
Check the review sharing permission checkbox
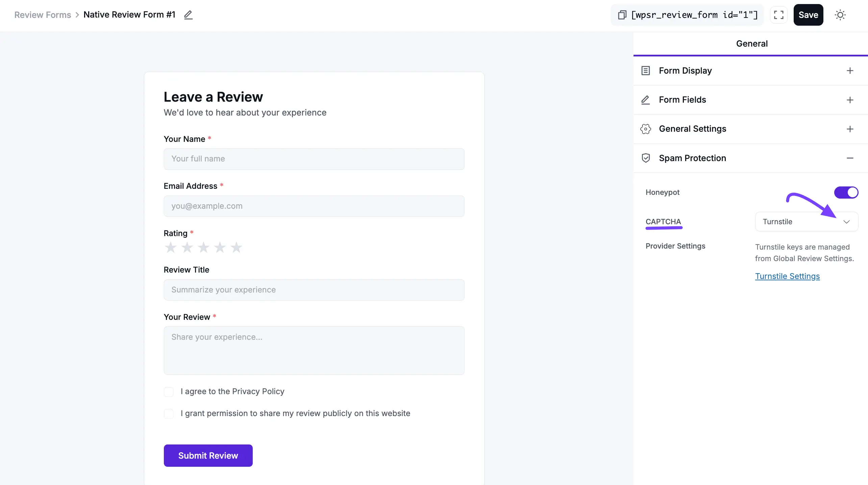(x=169, y=414)
